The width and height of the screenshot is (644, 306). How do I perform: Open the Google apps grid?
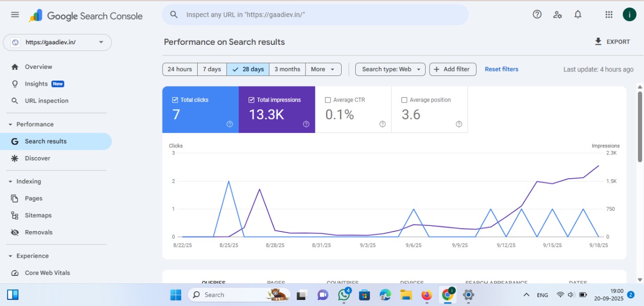point(609,15)
